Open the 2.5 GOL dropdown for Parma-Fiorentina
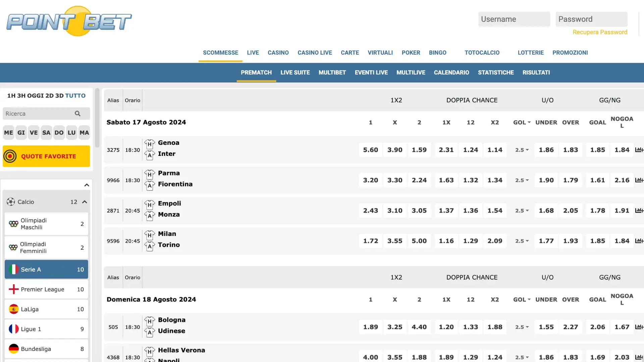This screenshot has height=362, width=644. pyautogui.click(x=521, y=180)
